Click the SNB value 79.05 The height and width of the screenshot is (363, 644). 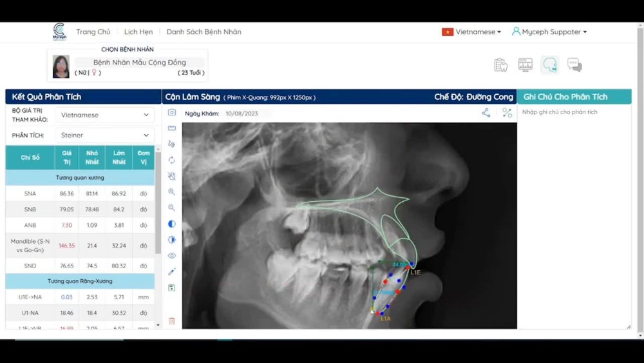66,210
